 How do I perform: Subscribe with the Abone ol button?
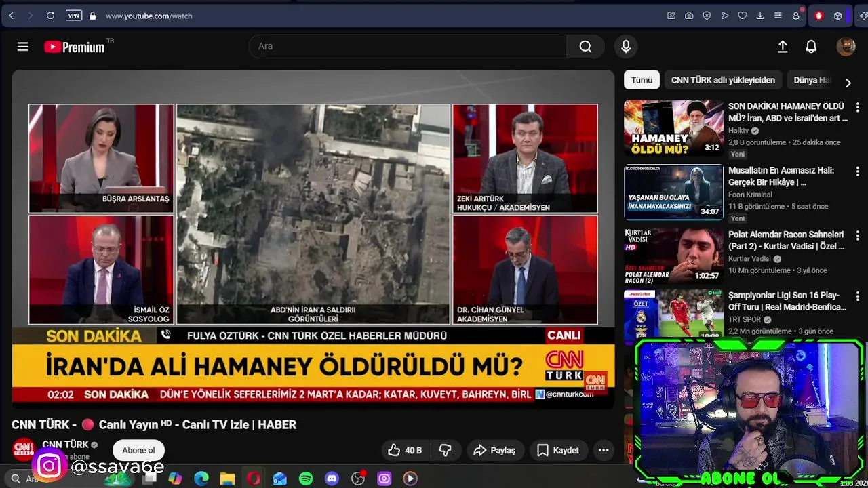[x=138, y=450]
